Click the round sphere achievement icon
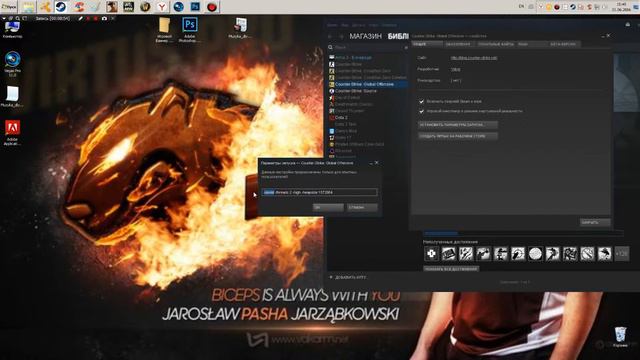640x360 pixels. pyautogui.click(x=535, y=254)
